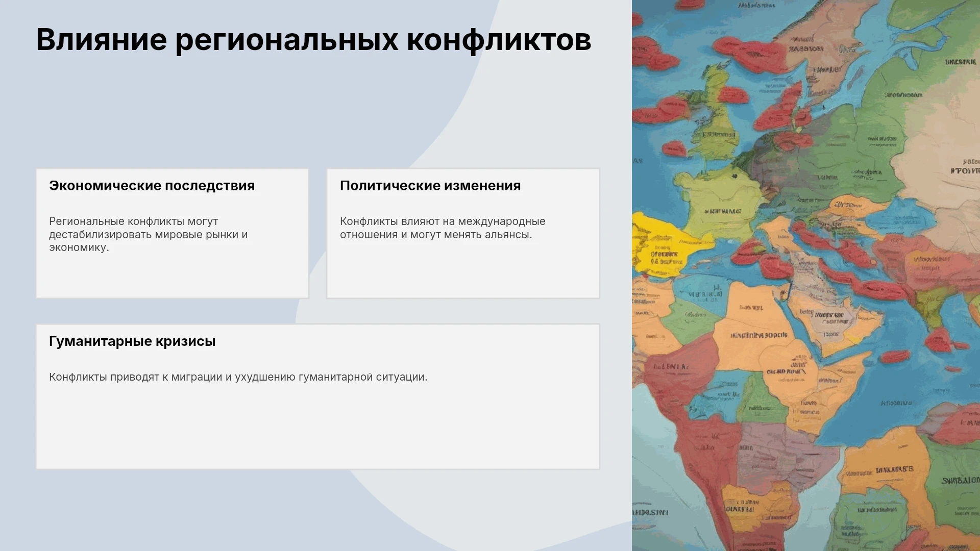Click the Экономические последствия heading

pos(152,186)
